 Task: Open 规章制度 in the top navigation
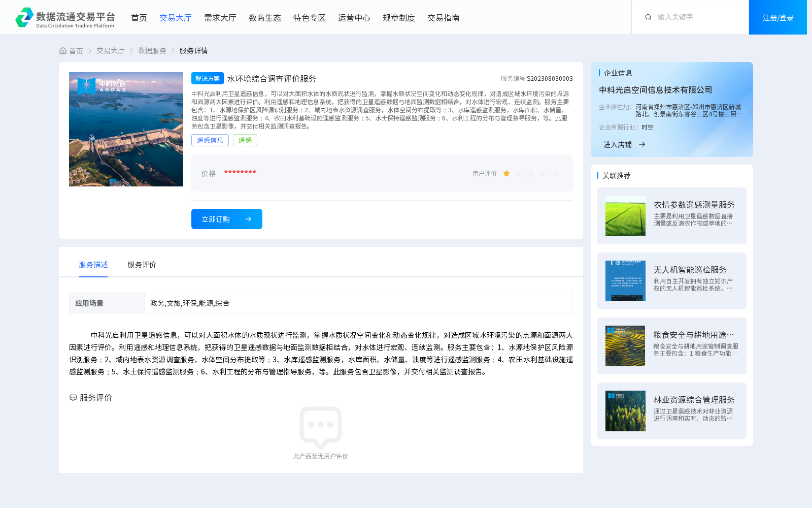click(399, 18)
